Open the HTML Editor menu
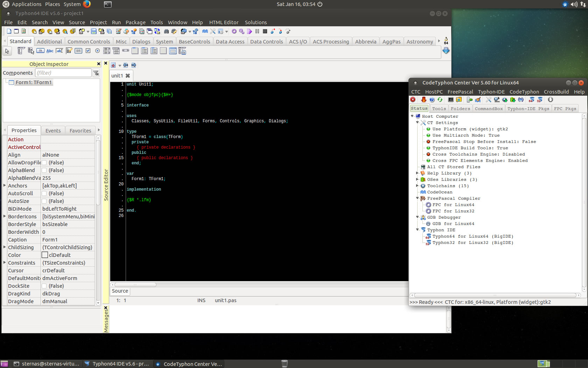588x368 pixels. point(224,22)
